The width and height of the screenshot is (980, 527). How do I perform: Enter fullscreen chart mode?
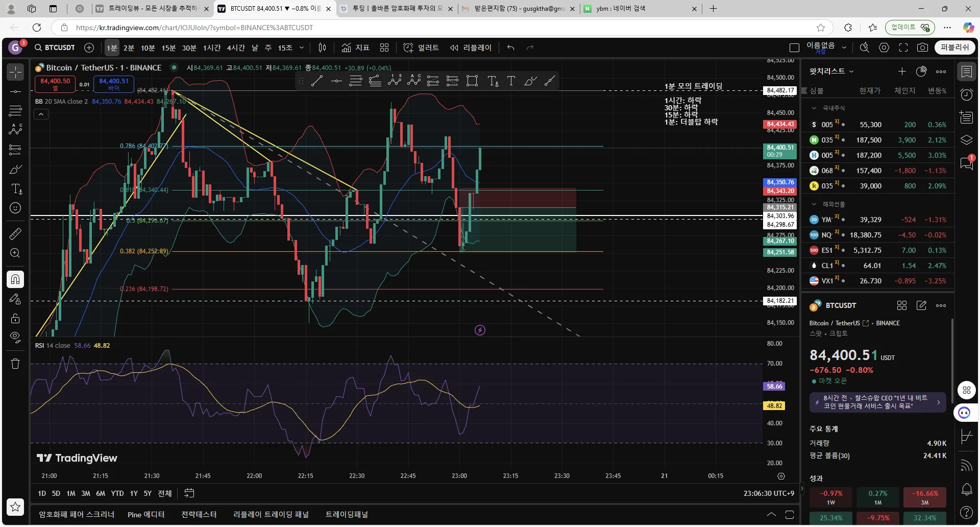point(903,47)
